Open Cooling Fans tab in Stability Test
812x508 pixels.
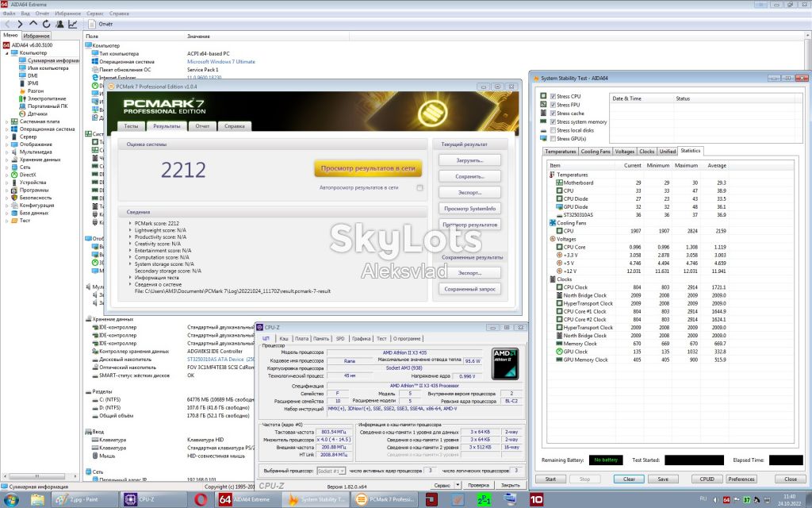[596, 152]
